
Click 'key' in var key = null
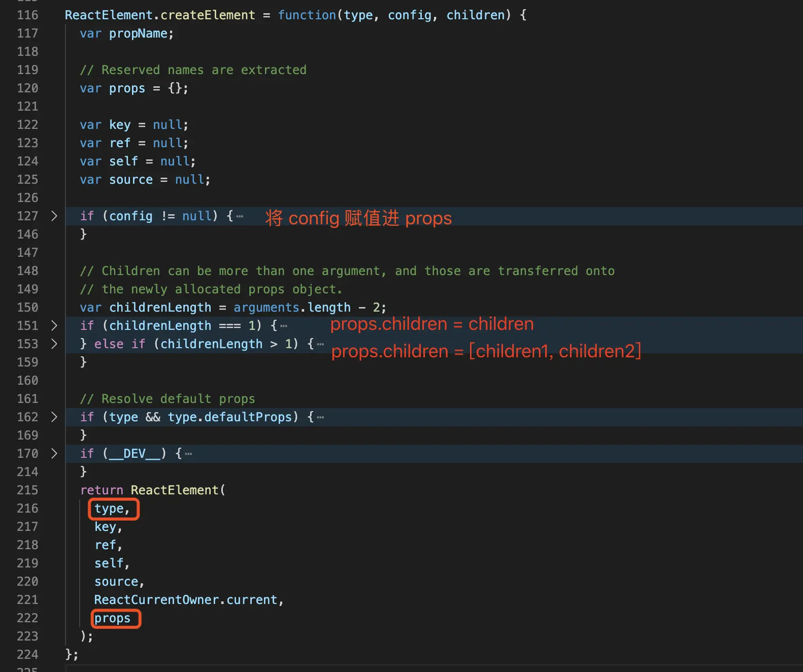[x=120, y=125]
